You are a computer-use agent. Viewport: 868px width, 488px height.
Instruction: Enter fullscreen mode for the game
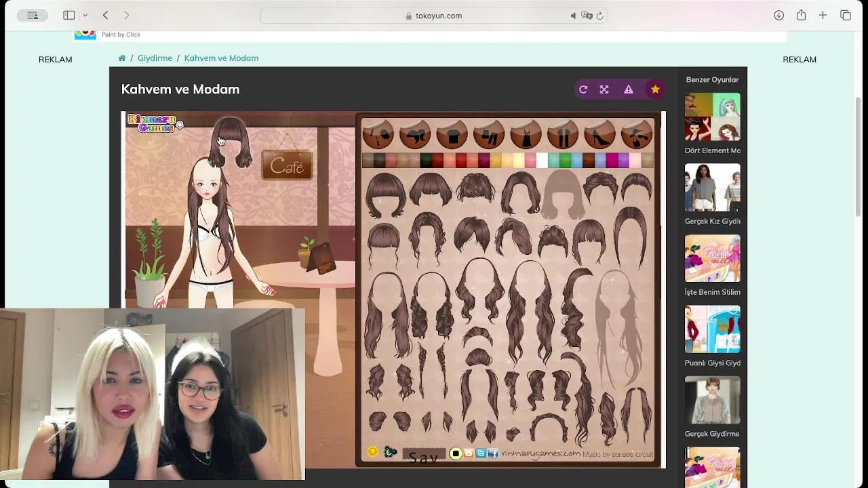[604, 89]
